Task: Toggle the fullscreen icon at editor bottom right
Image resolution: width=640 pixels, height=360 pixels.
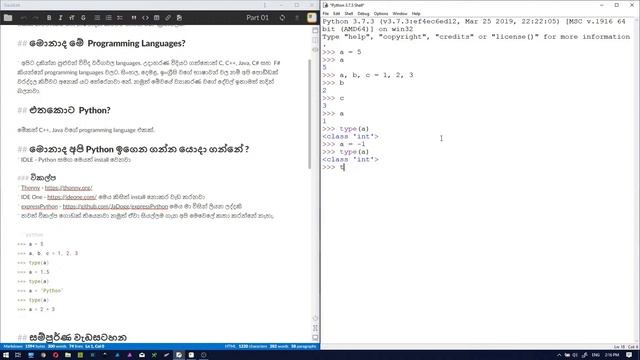Action: (x=315, y=328)
